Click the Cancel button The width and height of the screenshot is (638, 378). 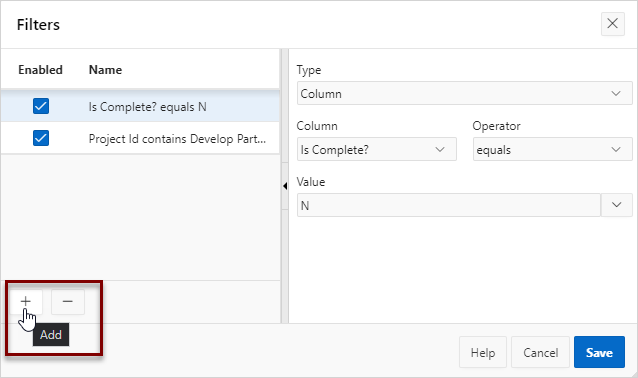[x=540, y=352]
